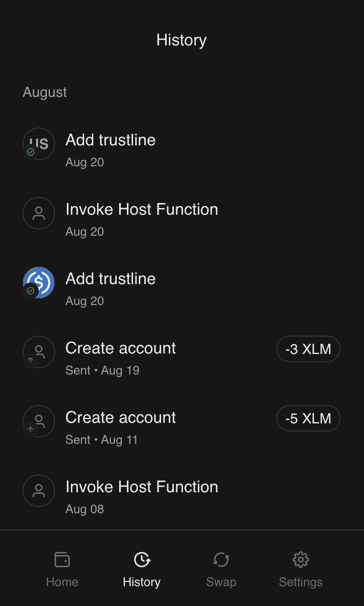Switch to the Home tab label
364x606 pixels.
pos(62,582)
